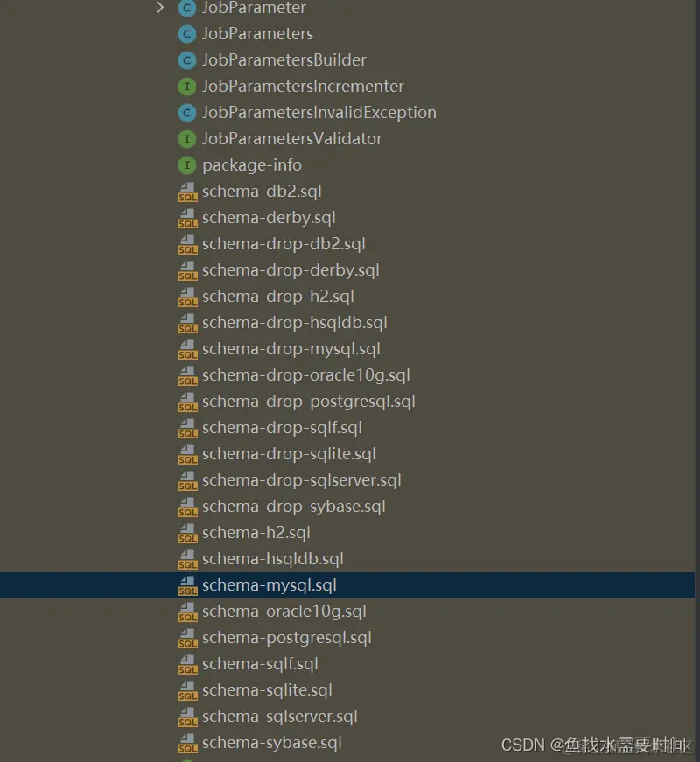
Task: Click the SQL icon of schema-sqlf.sql
Action: pos(187,664)
